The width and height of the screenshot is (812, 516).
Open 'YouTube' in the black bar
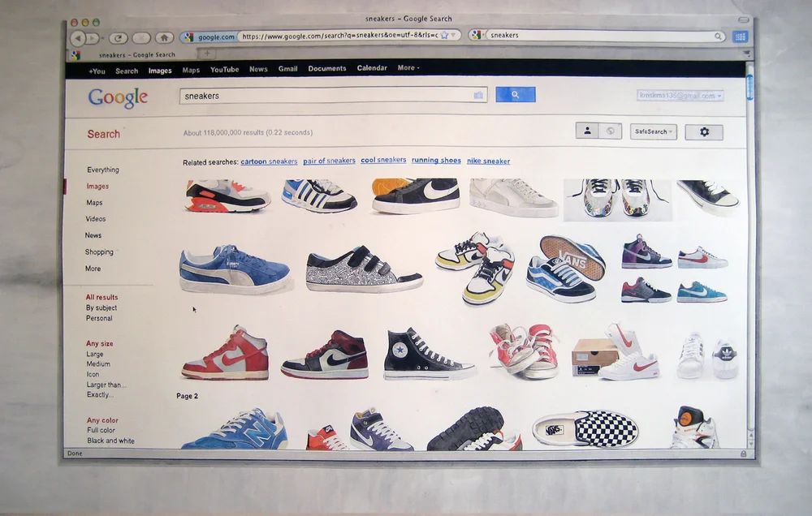[224, 69]
